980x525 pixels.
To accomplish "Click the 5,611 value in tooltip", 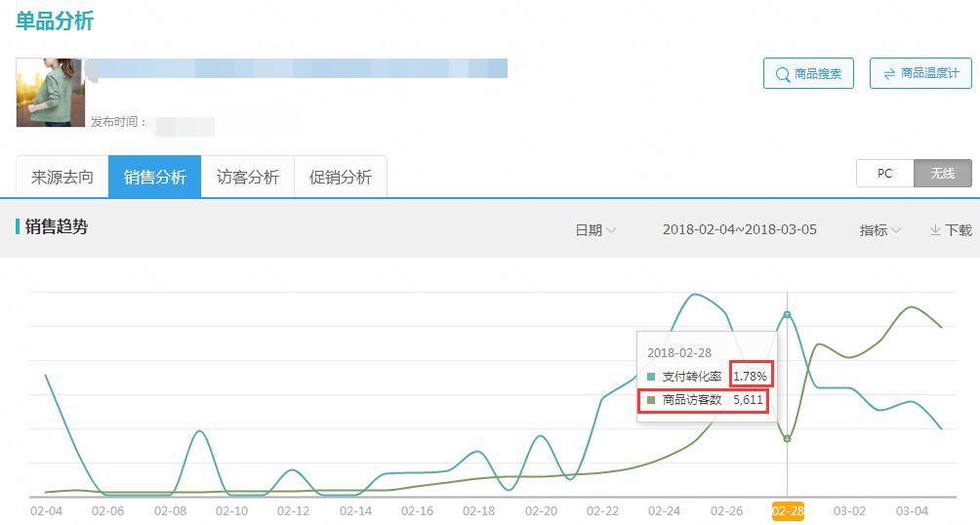I will point(748,400).
